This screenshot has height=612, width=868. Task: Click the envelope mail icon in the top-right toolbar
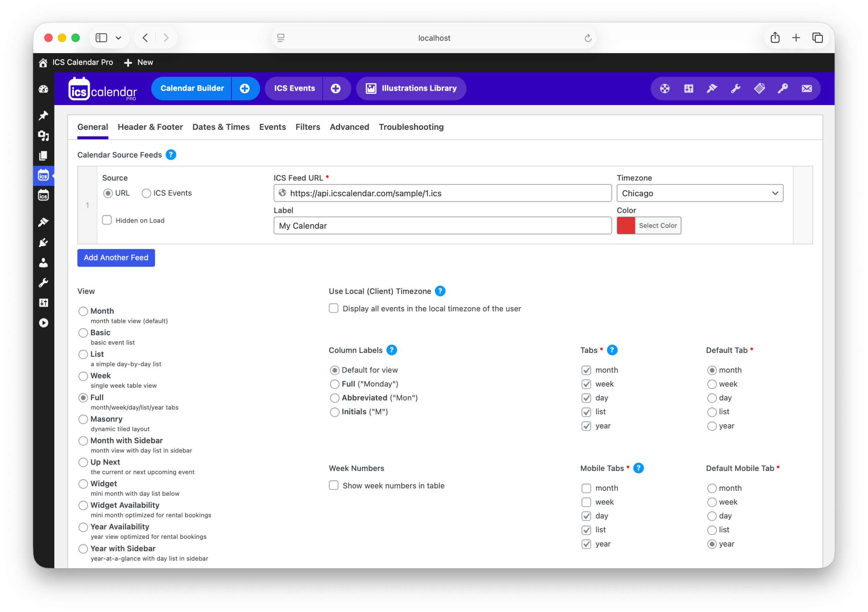(x=807, y=88)
